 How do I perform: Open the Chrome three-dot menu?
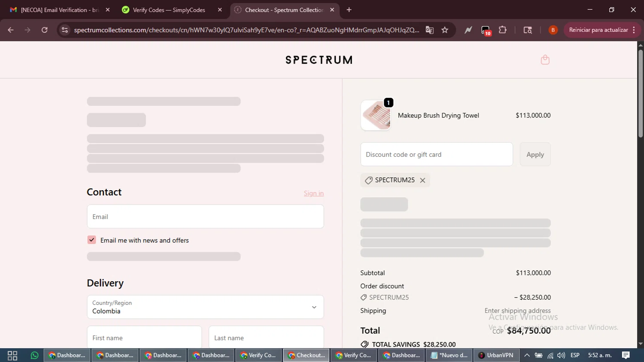(x=634, y=30)
